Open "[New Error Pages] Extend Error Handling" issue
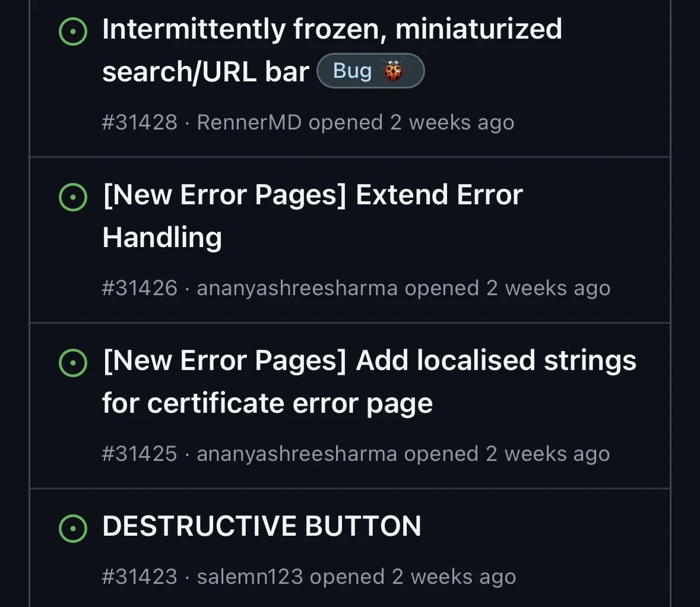700x607 pixels. [312, 195]
